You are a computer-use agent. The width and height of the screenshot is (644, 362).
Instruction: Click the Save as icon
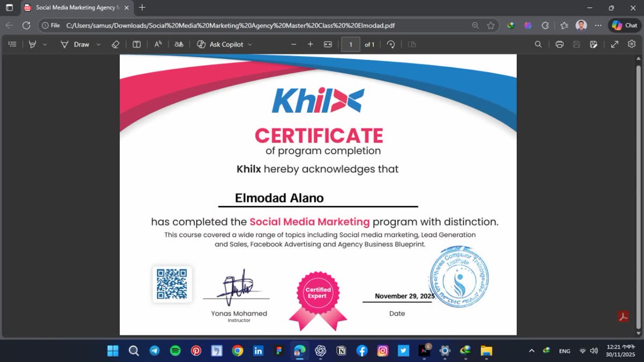(594, 45)
